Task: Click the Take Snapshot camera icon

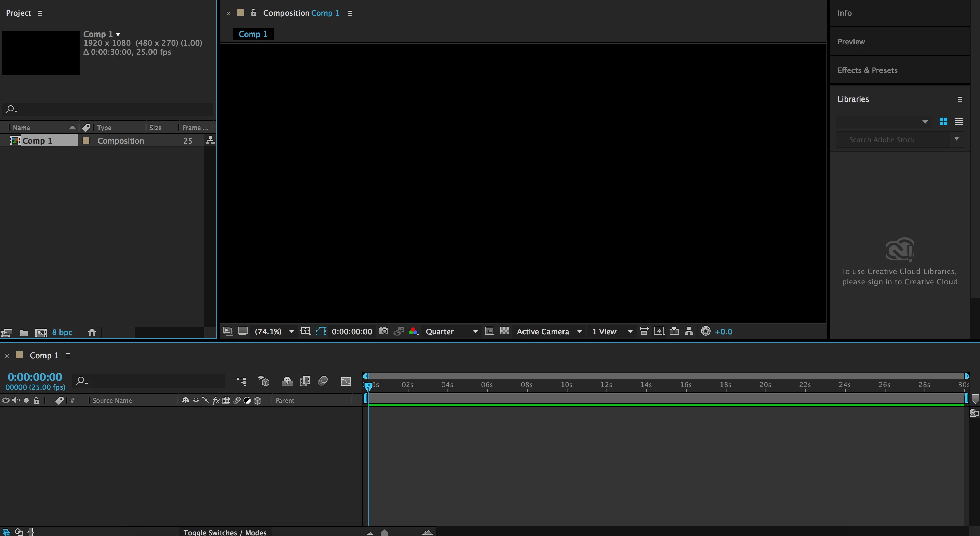Action: point(383,331)
